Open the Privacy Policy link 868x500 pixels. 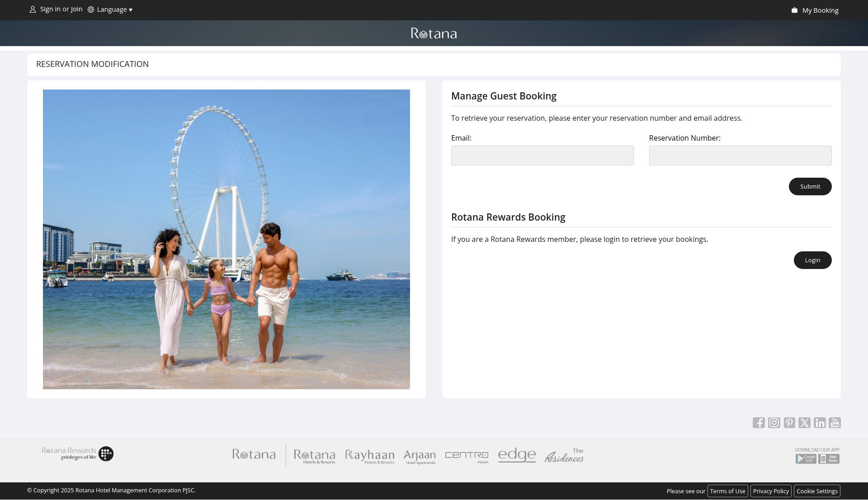pos(771,491)
